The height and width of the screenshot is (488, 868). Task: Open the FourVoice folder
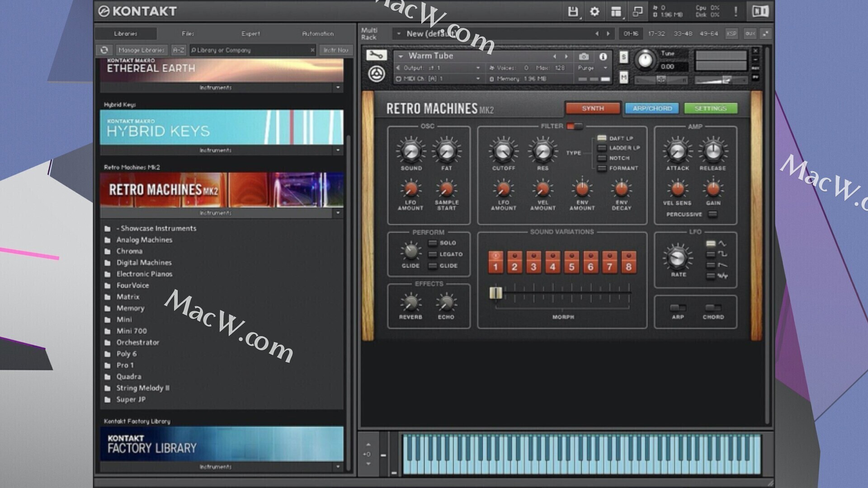click(x=132, y=286)
